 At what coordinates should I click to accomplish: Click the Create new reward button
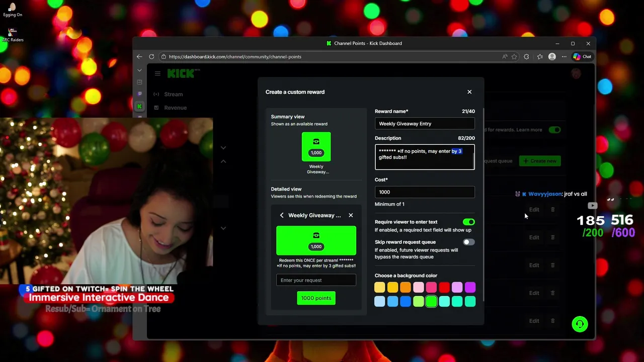pyautogui.click(x=540, y=161)
